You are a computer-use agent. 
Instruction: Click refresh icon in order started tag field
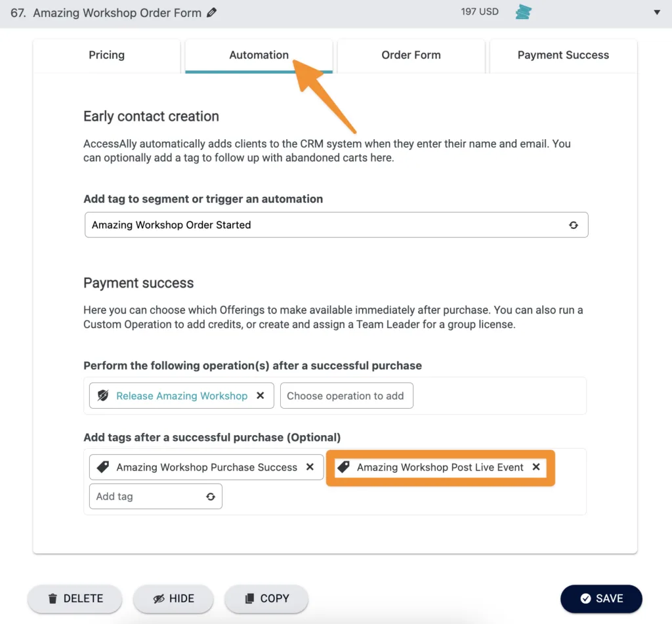[x=573, y=225]
